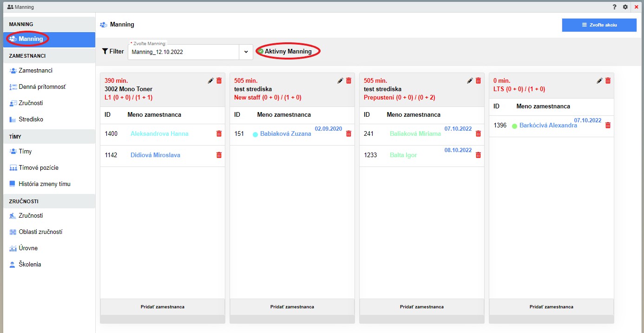Expand the Zvoľte Manning dropdown arrow
Screen dimensions: 644x333
246,52
